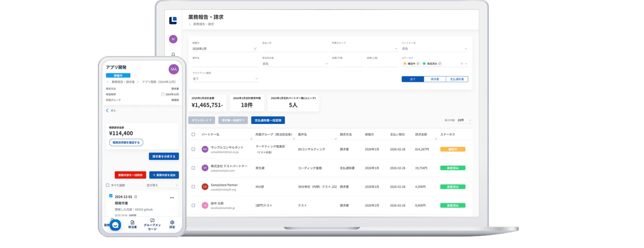Expand the パートナー名 filter dropdown
Screen dimensions: 644x248
(x=434, y=49)
